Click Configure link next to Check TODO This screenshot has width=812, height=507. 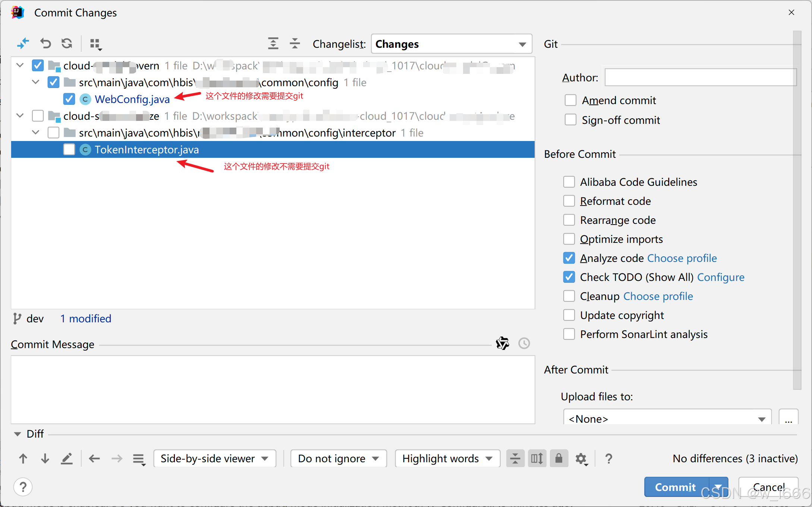(x=720, y=277)
